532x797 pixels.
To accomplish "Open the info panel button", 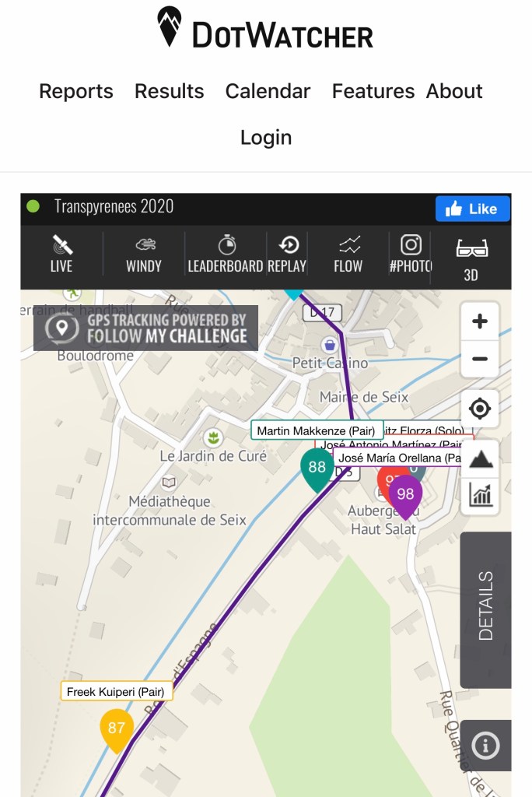I will (485, 746).
